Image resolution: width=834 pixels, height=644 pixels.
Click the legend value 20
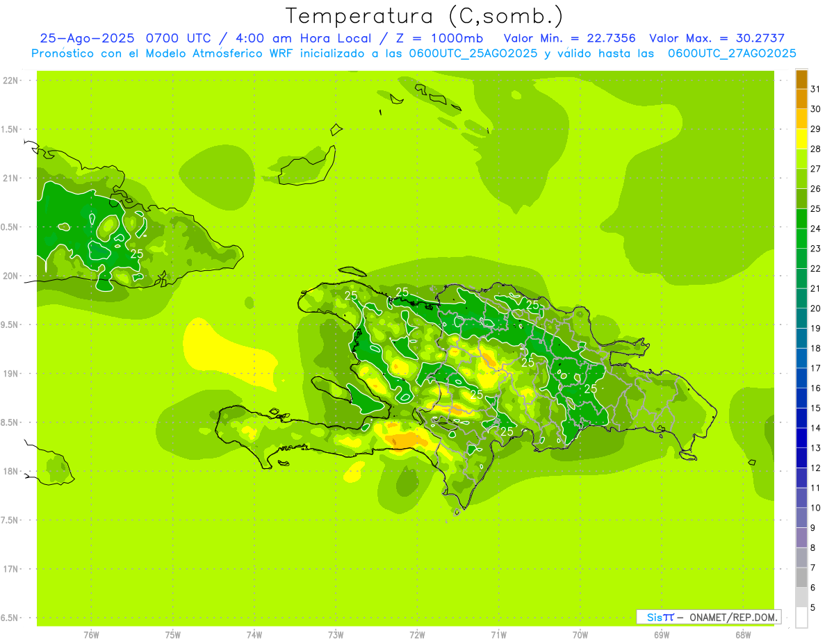click(x=816, y=308)
